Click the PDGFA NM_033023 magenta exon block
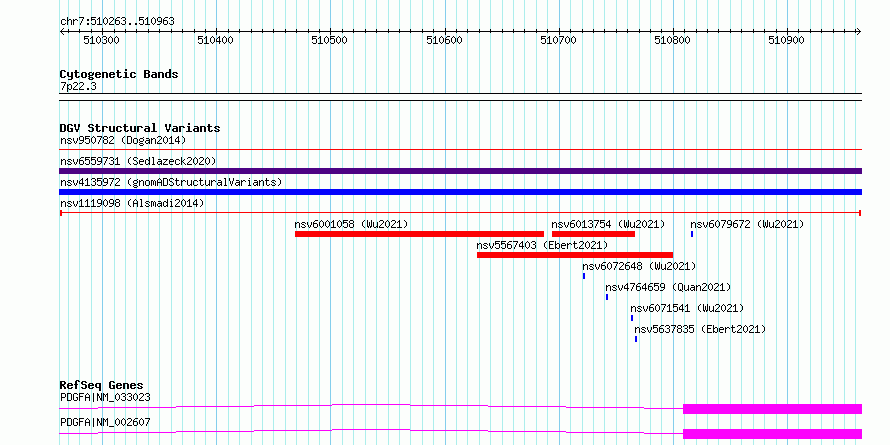The height and width of the screenshot is (445, 890). (773, 409)
